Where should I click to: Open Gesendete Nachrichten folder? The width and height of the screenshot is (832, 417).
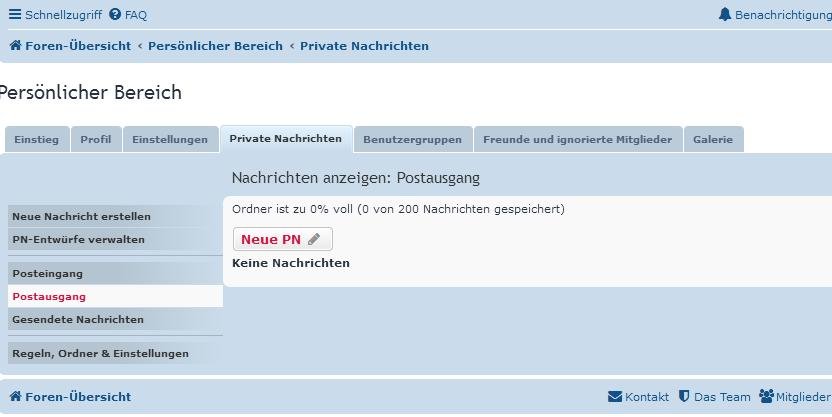pos(78,319)
